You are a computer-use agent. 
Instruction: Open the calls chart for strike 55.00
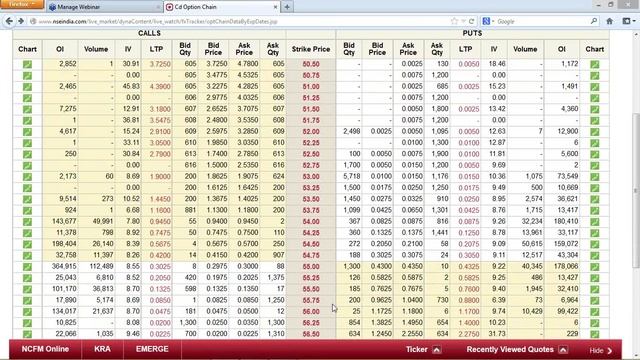pos(27,267)
